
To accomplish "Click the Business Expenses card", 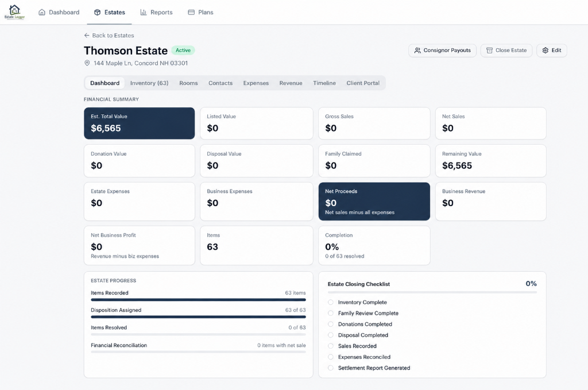I will pyautogui.click(x=257, y=202).
